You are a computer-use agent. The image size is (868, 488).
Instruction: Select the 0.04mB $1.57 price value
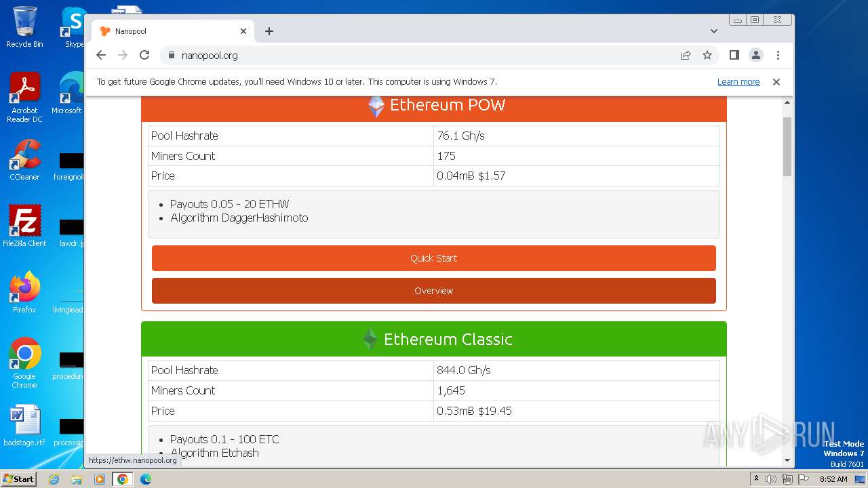471,176
